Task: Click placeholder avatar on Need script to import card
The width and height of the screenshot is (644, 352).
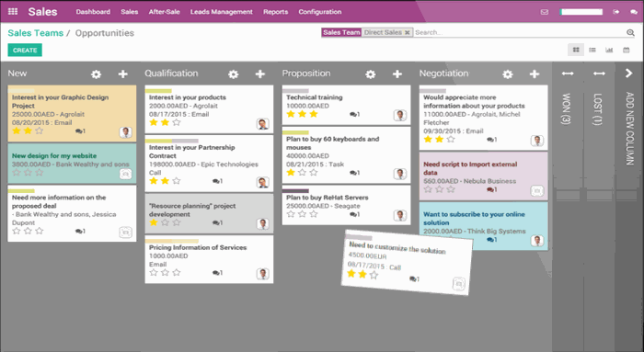Action: tap(537, 191)
